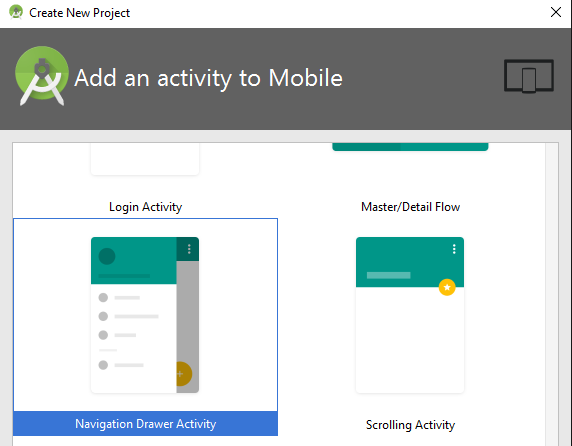The image size is (572, 446).
Task: Close the Create New Project dialog
Action: coord(556,12)
